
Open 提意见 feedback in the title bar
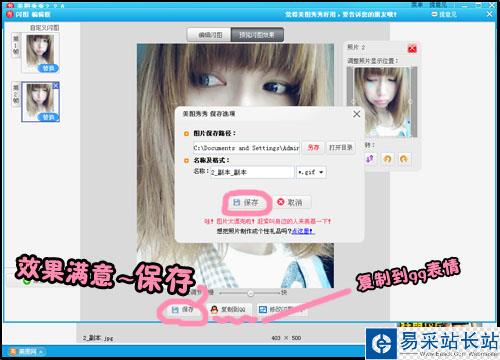[444, 14]
